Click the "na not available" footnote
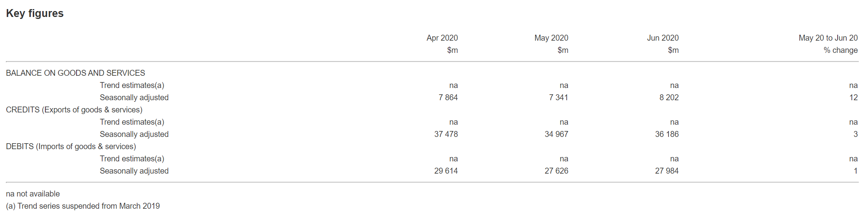Screen dimensions: 868x217 33,194
